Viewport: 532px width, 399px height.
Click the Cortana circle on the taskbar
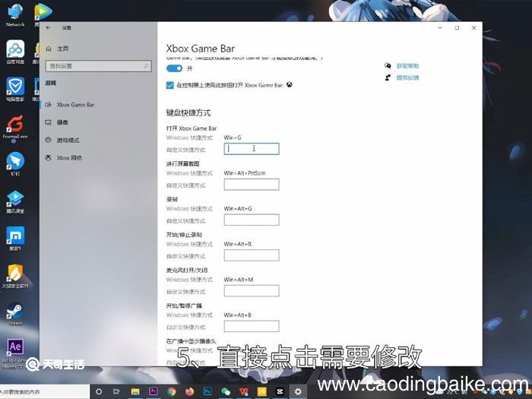99,391
